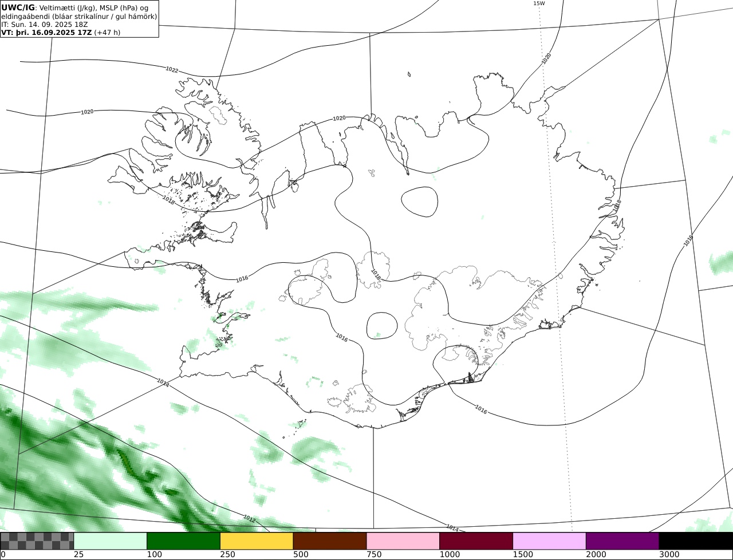The width and height of the screenshot is (733, 560).
Task: Click legend value "1500"
Action: (523, 555)
